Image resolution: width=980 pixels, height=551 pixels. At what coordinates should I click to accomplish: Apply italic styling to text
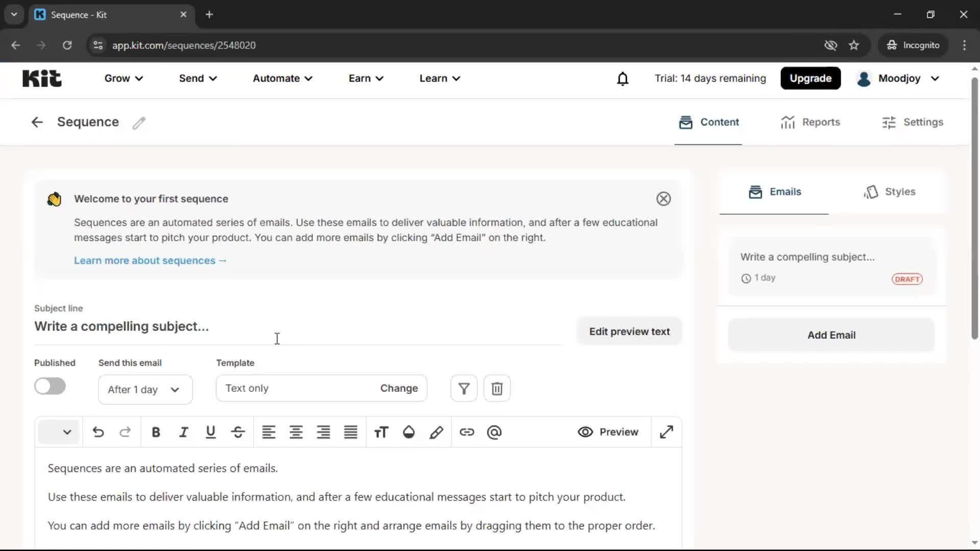[x=184, y=432]
